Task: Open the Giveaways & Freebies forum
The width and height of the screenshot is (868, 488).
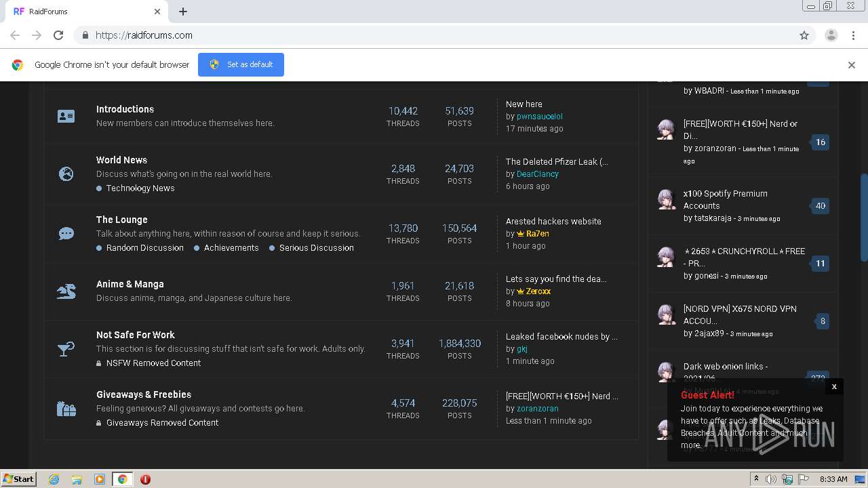Action: pyautogui.click(x=144, y=394)
